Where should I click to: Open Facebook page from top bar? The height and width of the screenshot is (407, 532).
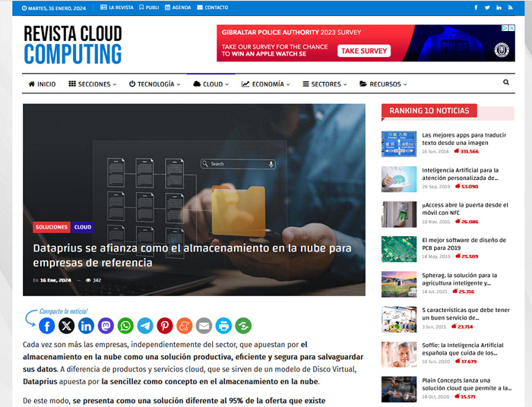tap(476, 8)
